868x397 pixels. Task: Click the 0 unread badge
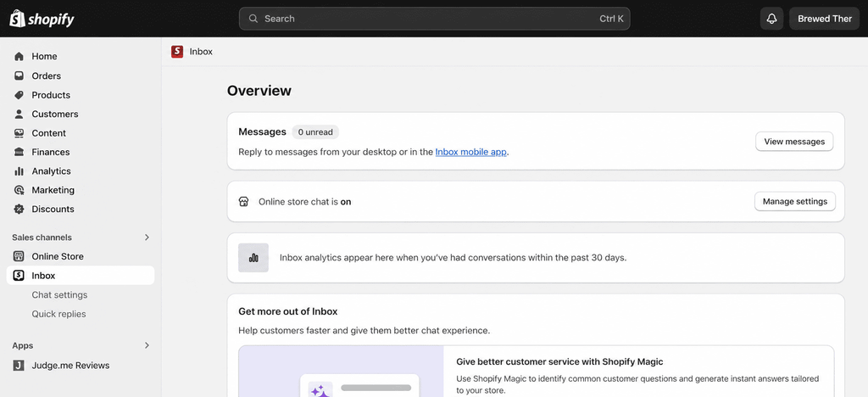(x=315, y=132)
